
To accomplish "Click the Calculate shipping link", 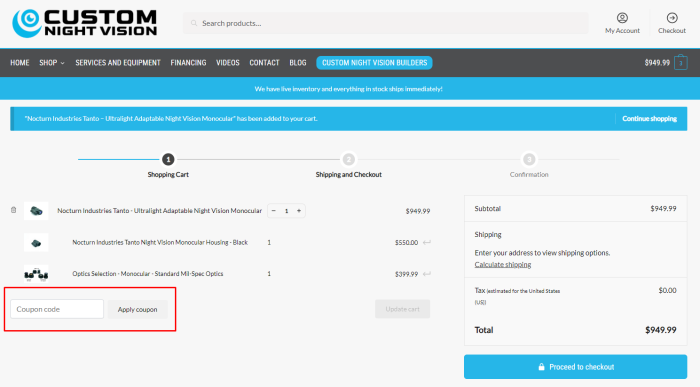I will (x=503, y=264).
